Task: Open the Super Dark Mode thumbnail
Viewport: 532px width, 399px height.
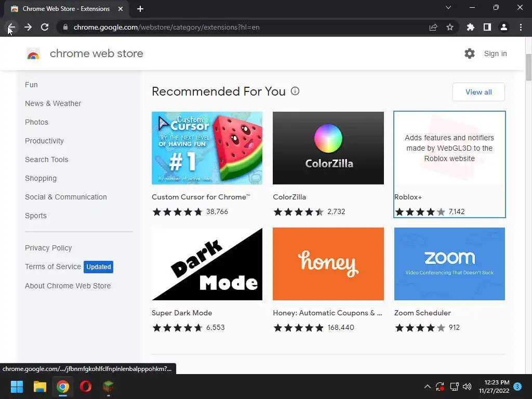Action: (207, 264)
